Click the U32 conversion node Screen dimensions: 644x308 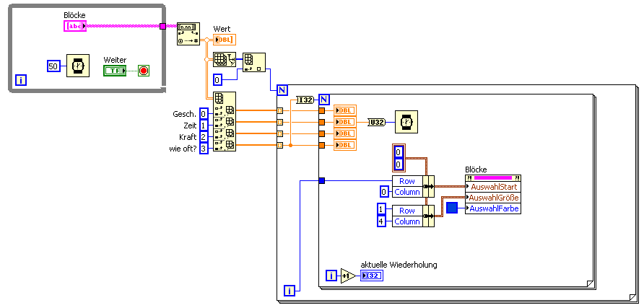point(377,122)
